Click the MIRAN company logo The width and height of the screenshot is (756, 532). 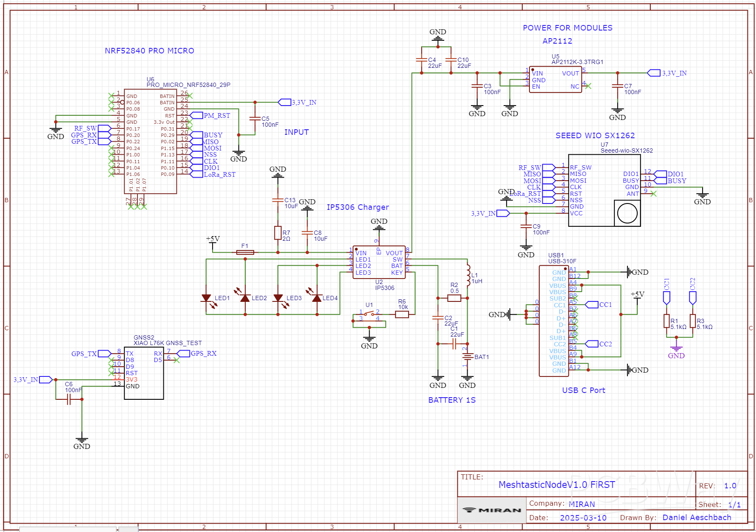[492, 510]
